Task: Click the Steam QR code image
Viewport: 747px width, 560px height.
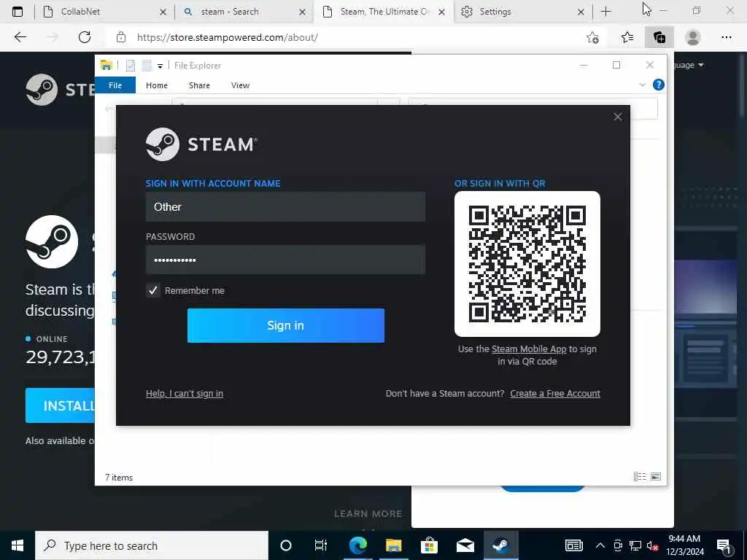Action: (x=527, y=264)
